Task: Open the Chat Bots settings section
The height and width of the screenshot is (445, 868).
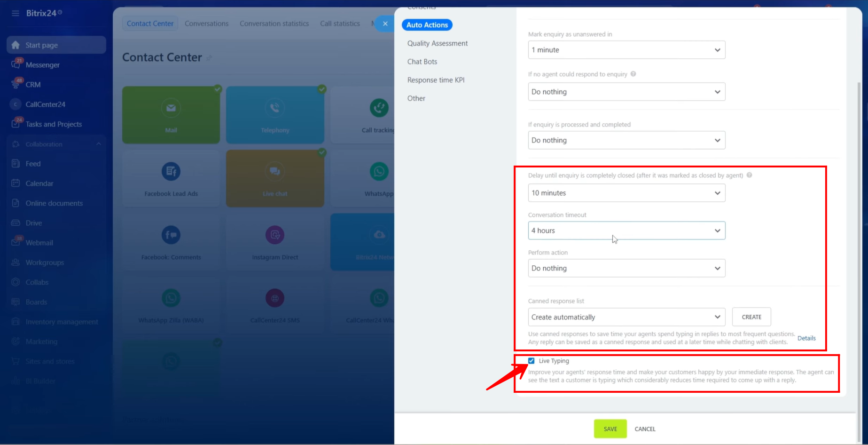Action: click(422, 62)
